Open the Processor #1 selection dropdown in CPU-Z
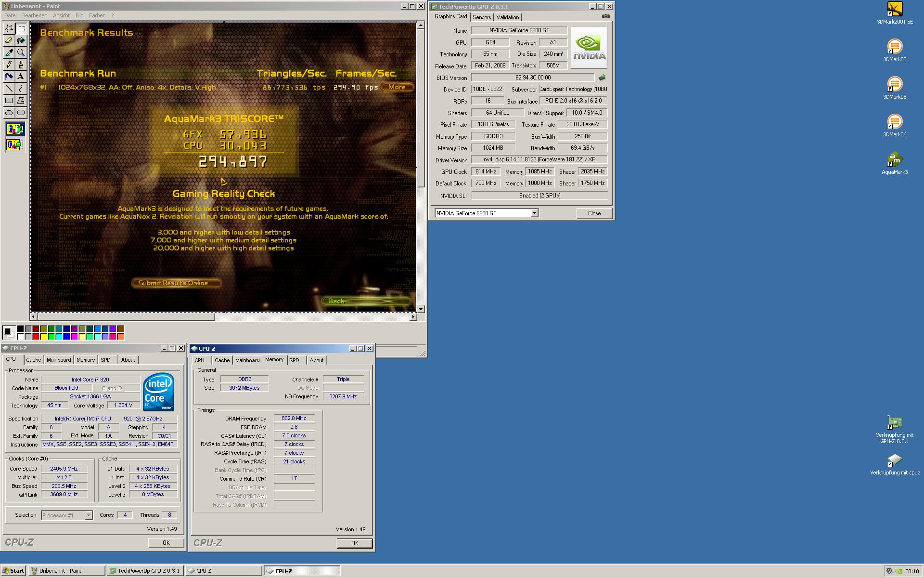 [x=89, y=515]
